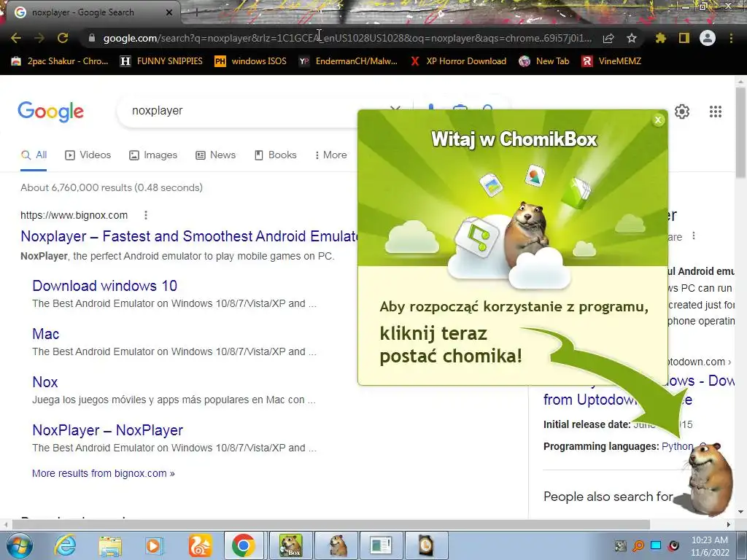Click the ChomikBox hamster character
The height and width of the screenshot is (560, 747).
pyautogui.click(x=709, y=478)
